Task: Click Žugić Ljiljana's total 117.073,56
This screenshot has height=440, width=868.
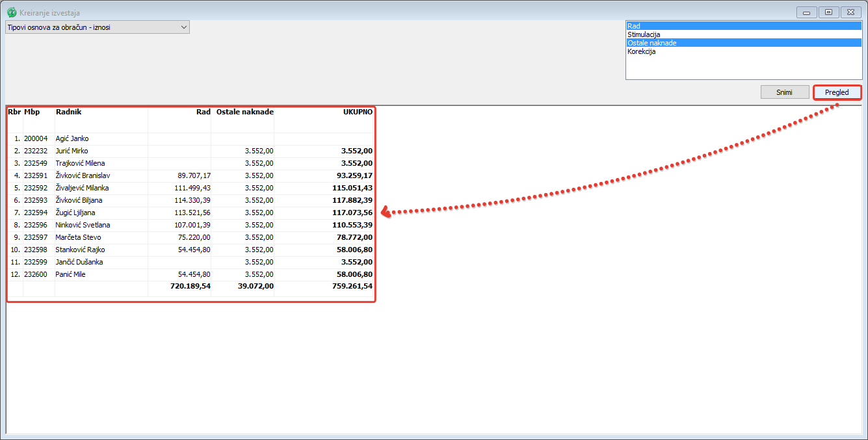Action: pyautogui.click(x=350, y=213)
